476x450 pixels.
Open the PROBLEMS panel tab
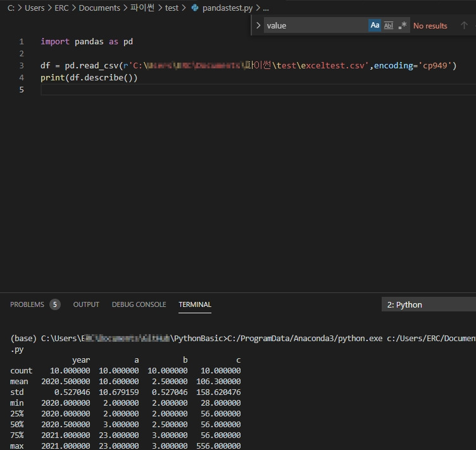click(27, 304)
